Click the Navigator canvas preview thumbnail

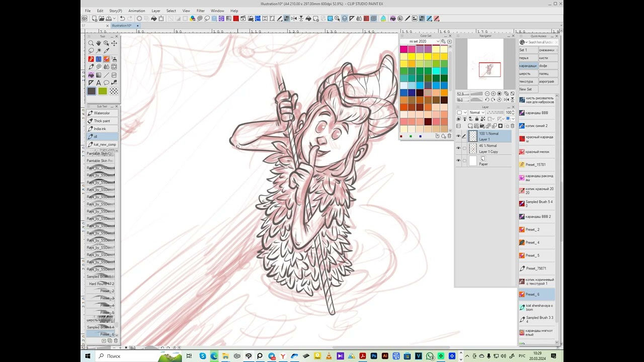point(486,64)
